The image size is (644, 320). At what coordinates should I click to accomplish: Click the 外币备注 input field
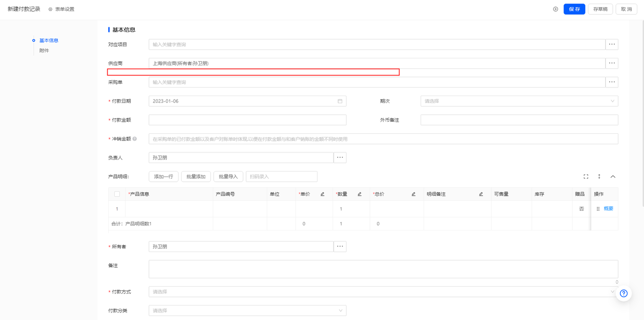click(x=519, y=120)
